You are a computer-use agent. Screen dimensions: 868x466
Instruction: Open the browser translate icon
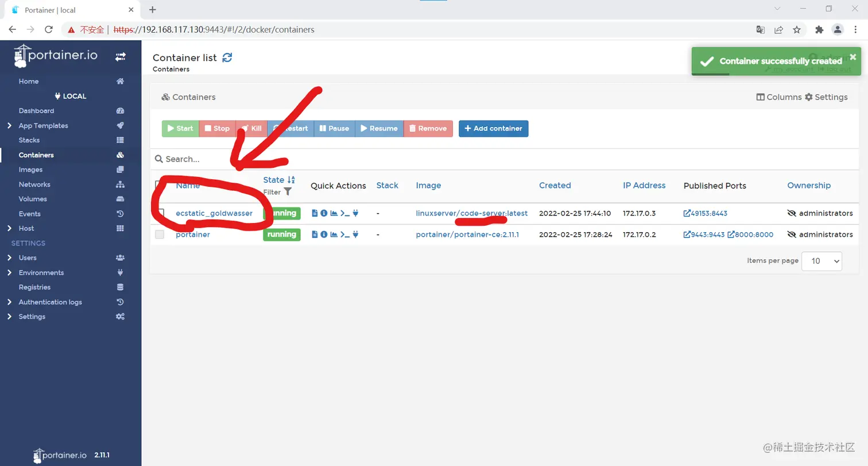[760, 29]
